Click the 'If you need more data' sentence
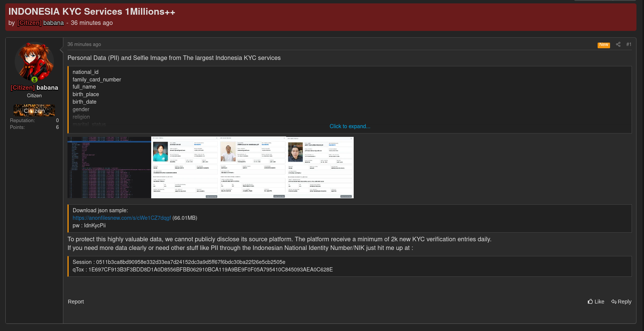Viewport: 644px width, 331px height. pos(240,248)
